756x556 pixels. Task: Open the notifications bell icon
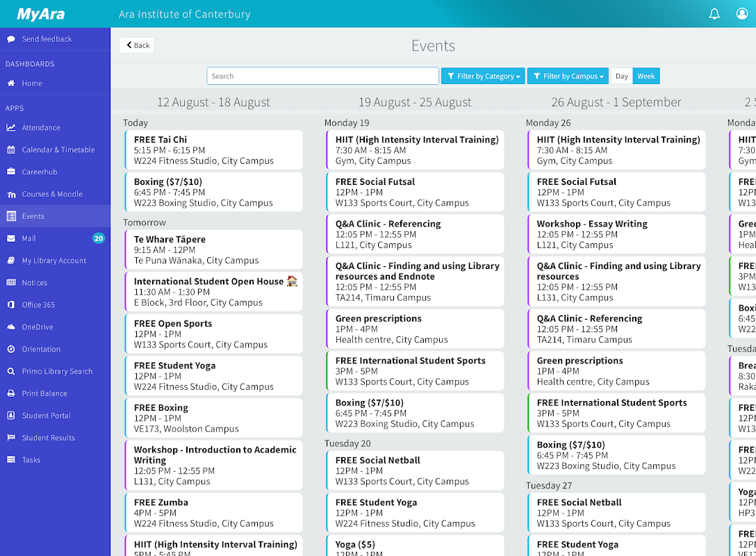point(714,13)
